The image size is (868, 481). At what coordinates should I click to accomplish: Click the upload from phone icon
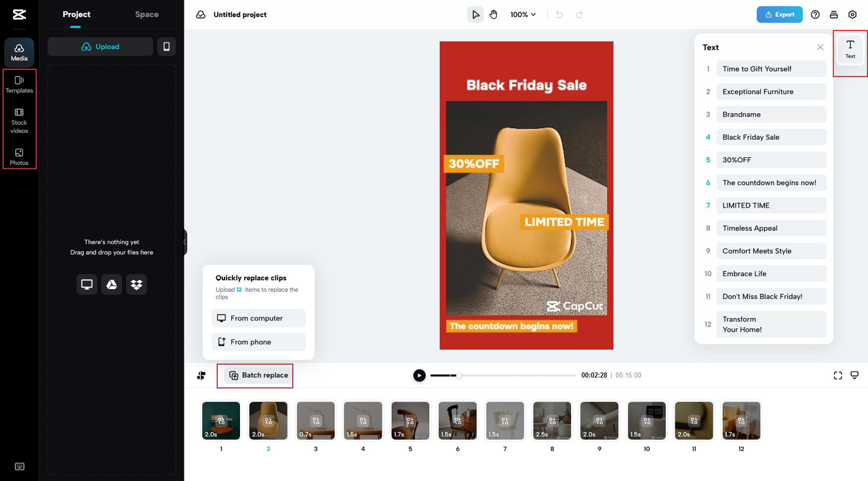(166, 47)
